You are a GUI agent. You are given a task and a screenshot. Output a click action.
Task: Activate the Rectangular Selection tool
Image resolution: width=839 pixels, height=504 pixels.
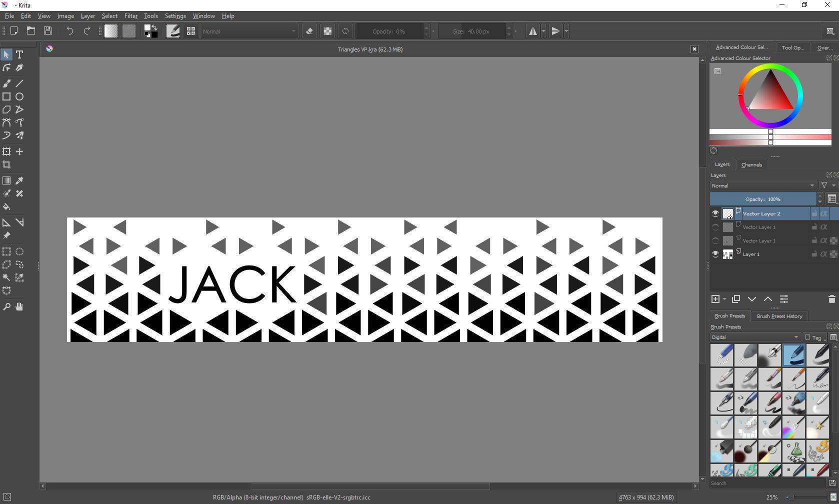coord(6,251)
